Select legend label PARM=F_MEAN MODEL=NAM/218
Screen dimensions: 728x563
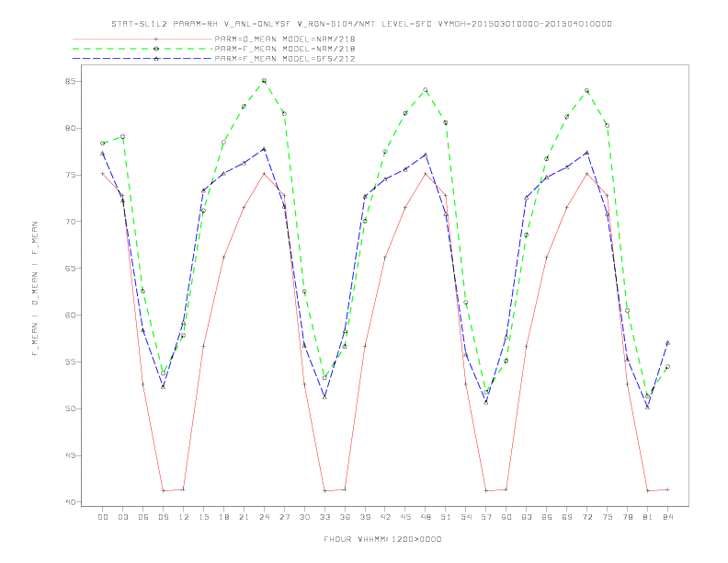[x=285, y=49]
